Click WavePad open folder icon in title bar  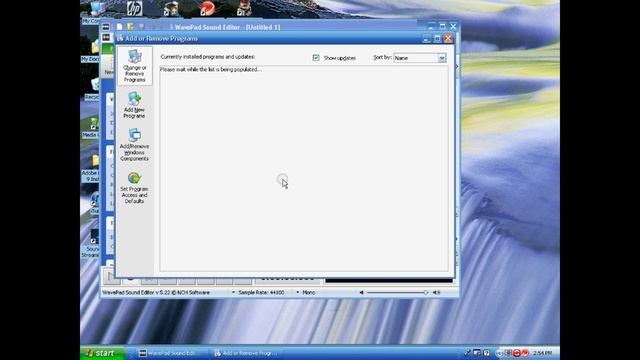(130, 27)
